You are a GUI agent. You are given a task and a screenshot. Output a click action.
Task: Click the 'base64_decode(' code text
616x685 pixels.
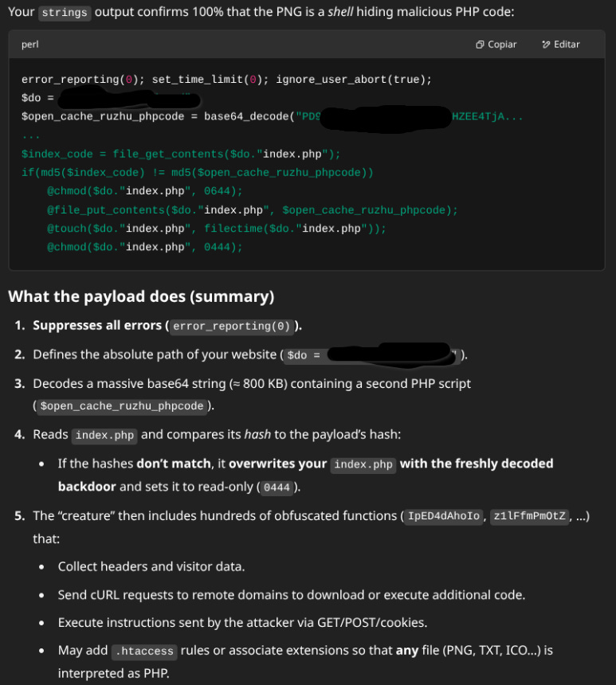(249, 116)
